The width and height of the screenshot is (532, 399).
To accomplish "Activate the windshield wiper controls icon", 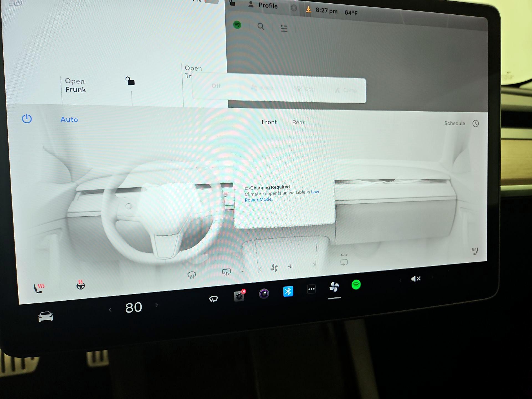I will click(213, 299).
